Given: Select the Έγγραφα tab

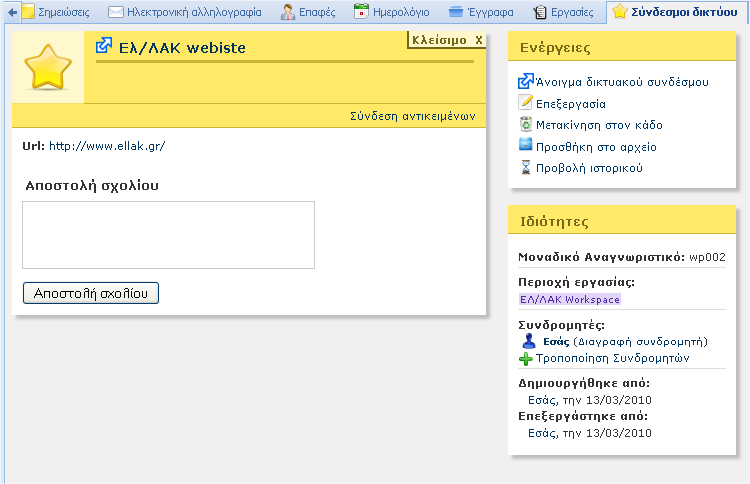Looking at the screenshot, I should click(x=481, y=13).
